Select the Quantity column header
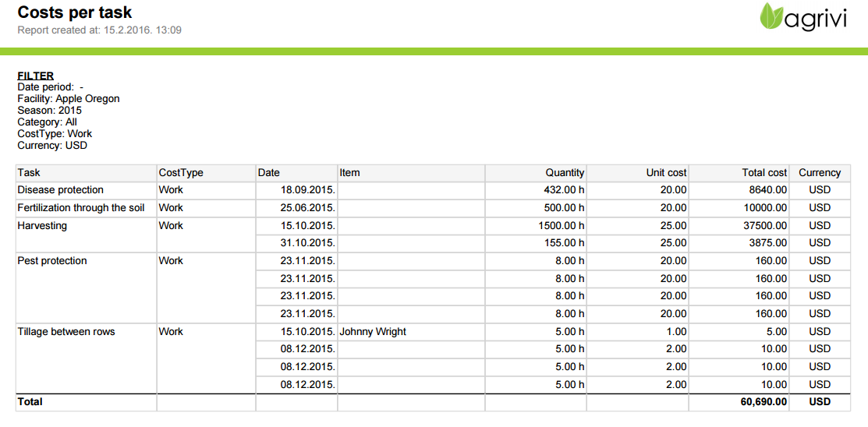This screenshot has height=427, width=868. click(565, 173)
